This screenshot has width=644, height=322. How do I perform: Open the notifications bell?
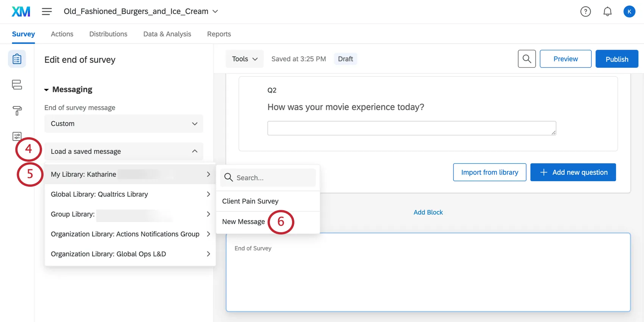[x=607, y=12]
